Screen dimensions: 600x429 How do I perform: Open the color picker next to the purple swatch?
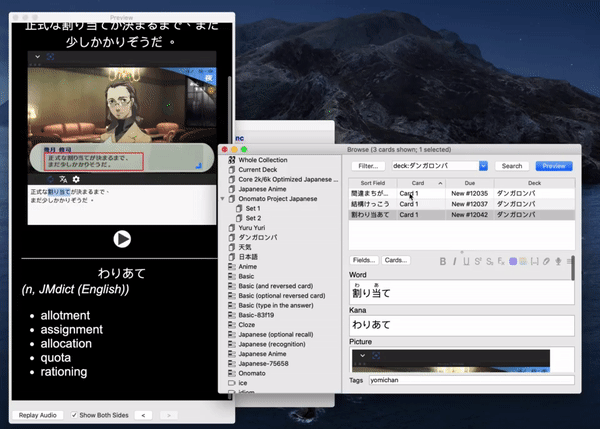click(523, 261)
